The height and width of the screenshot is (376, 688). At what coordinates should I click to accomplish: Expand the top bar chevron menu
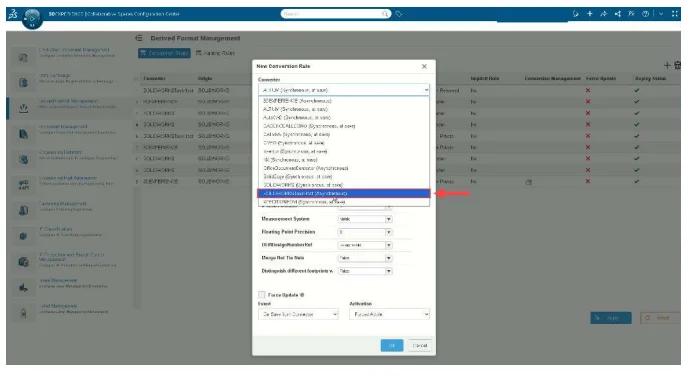(661, 14)
